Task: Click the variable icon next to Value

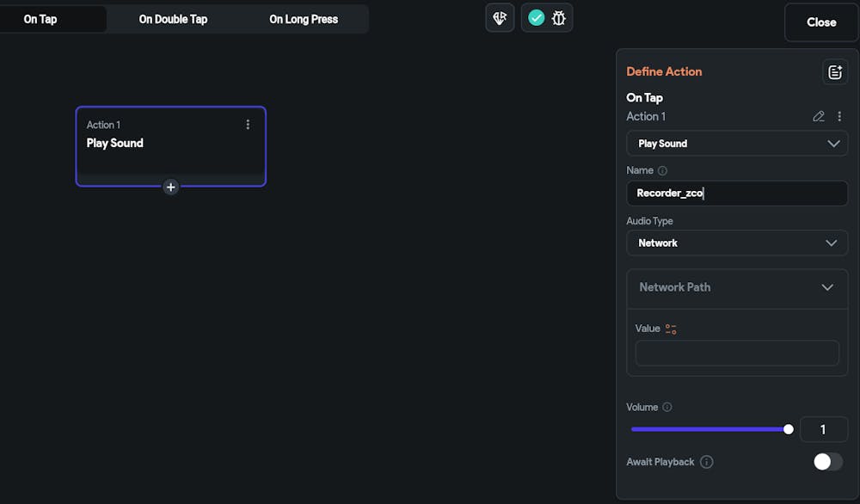Action: click(671, 329)
